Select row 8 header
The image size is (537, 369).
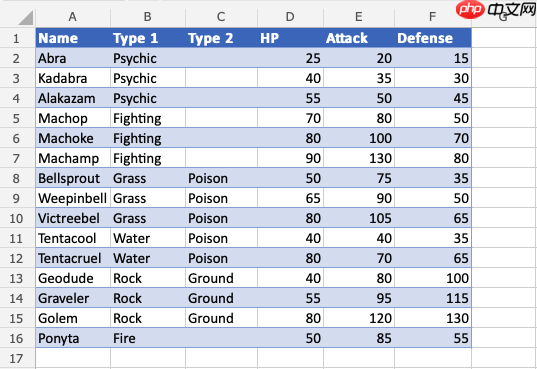point(16,179)
